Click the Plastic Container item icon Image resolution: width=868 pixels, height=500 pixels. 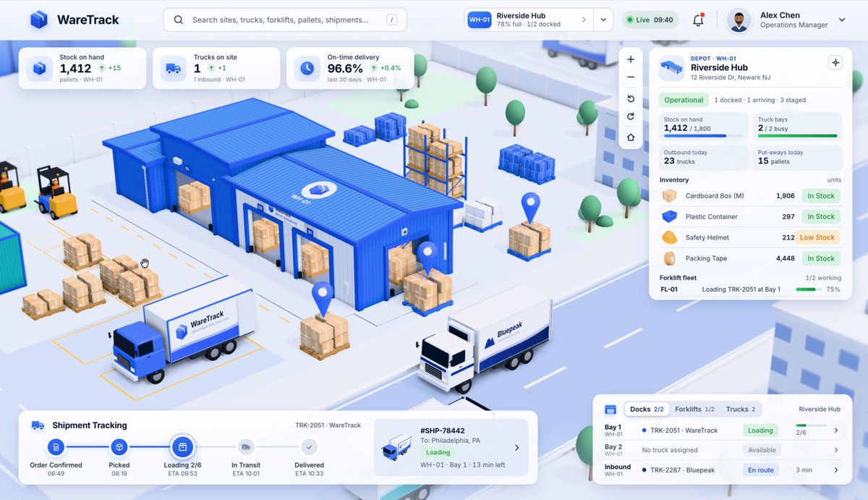(670, 216)
